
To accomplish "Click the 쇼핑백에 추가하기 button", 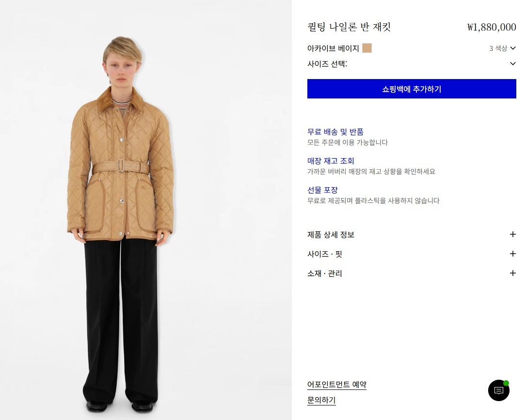I will 412,89.
